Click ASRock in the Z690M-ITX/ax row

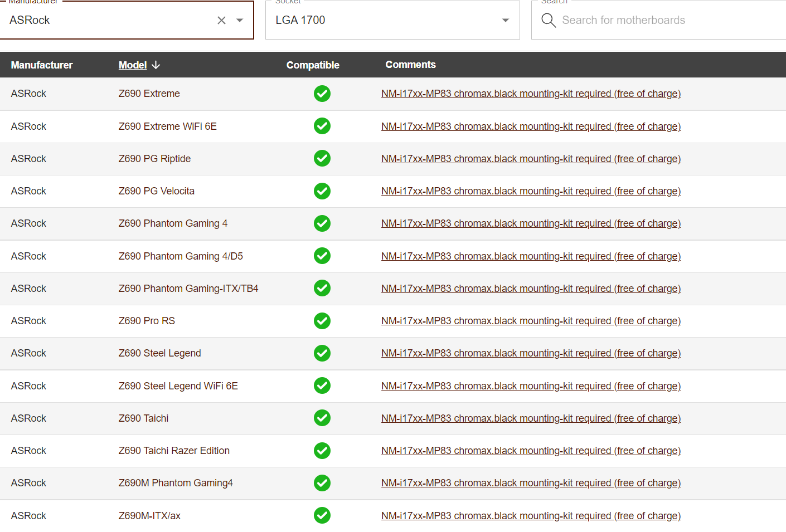point(28,516)
